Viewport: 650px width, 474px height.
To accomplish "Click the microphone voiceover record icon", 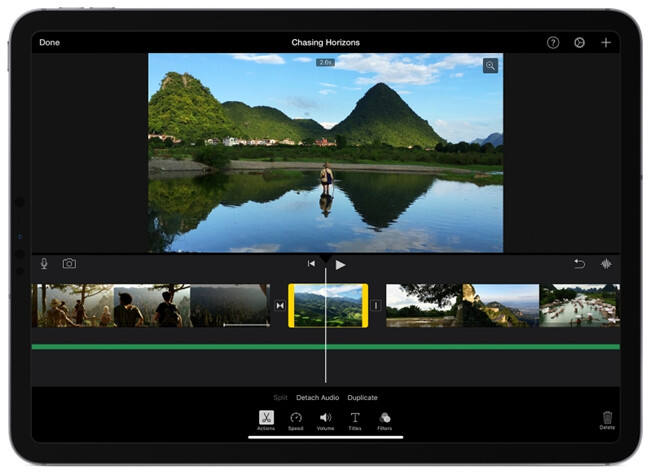I will pos(44,264).
